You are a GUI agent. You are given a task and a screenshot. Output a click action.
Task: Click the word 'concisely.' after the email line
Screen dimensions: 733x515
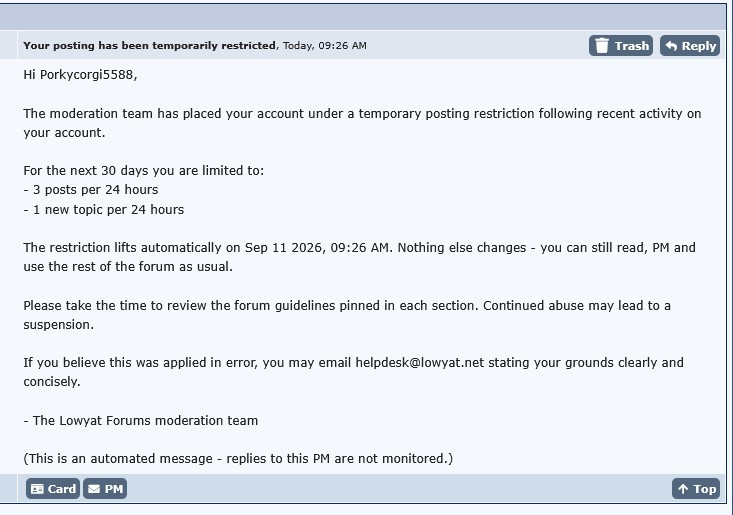pyautogui.click(x=52, y=382)
